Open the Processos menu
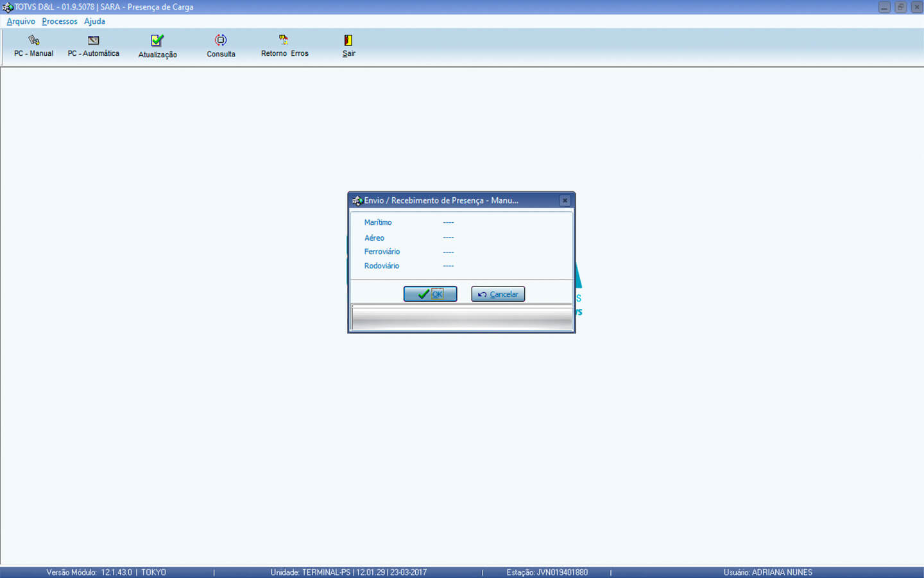This screenshot has height=578, width=924. click(x=60, y=21)
